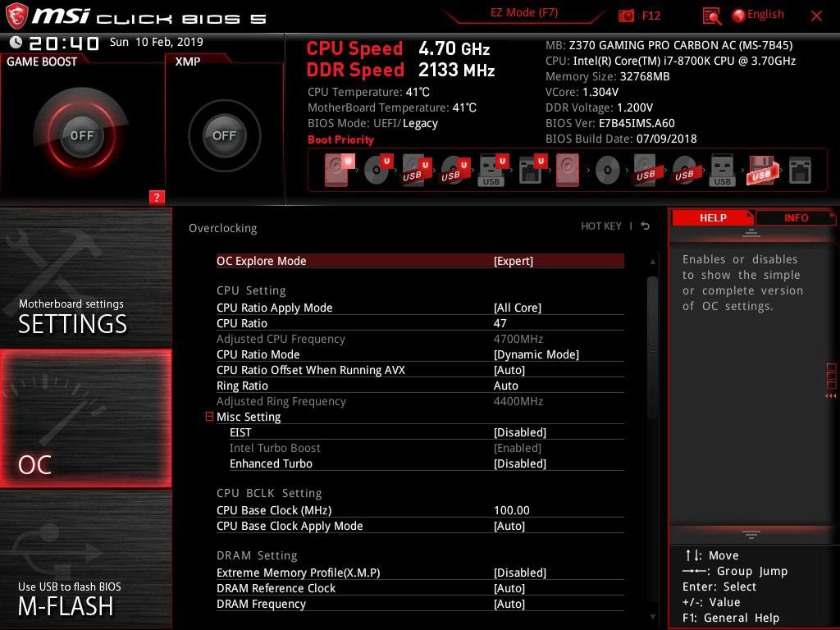This screenshot has width=840, height=630.
Task: Click the date Sun 10 Feb, 2019
Action: coord(157,42)
